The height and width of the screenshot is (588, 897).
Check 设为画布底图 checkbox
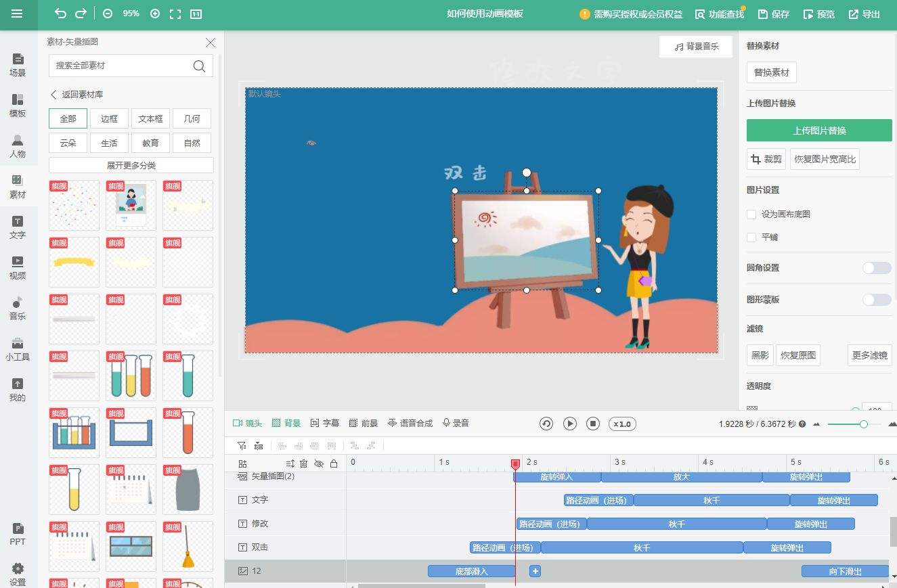(751, 214)
